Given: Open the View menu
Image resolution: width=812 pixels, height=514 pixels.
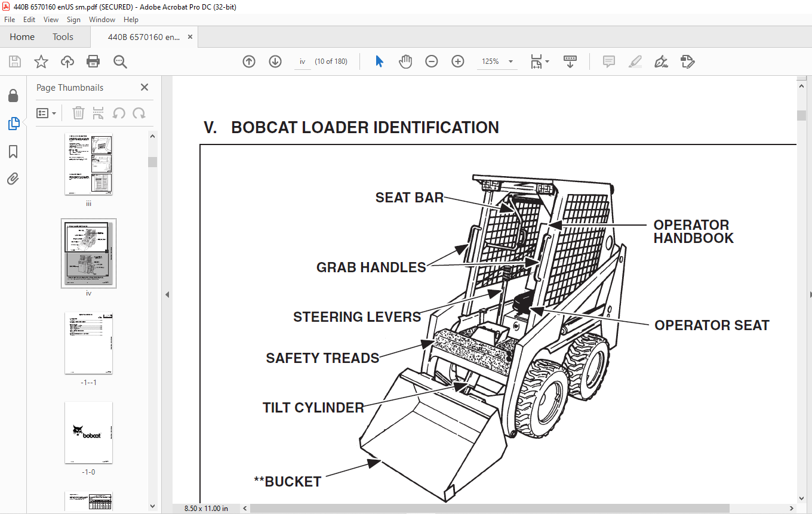Looking at the screenshot, I should pos(51,20).
